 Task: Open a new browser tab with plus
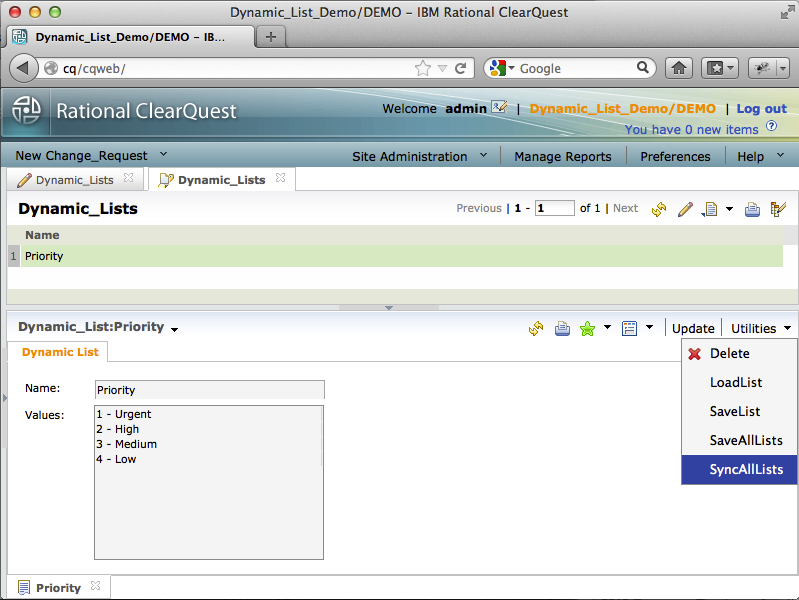point(271,37)
